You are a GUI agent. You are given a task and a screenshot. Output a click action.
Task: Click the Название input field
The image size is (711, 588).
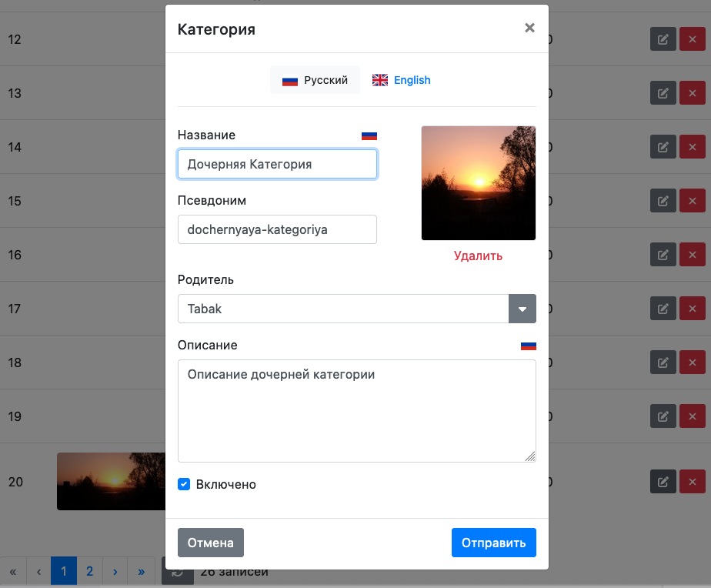coord(277,164)
